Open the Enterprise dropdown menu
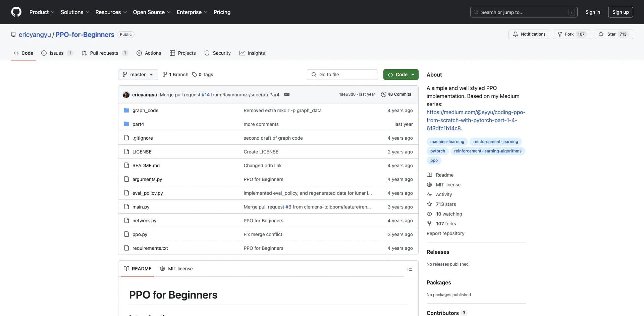Viewport: 644px width, 316px height. pyautogui.click(x=192, y=12)
